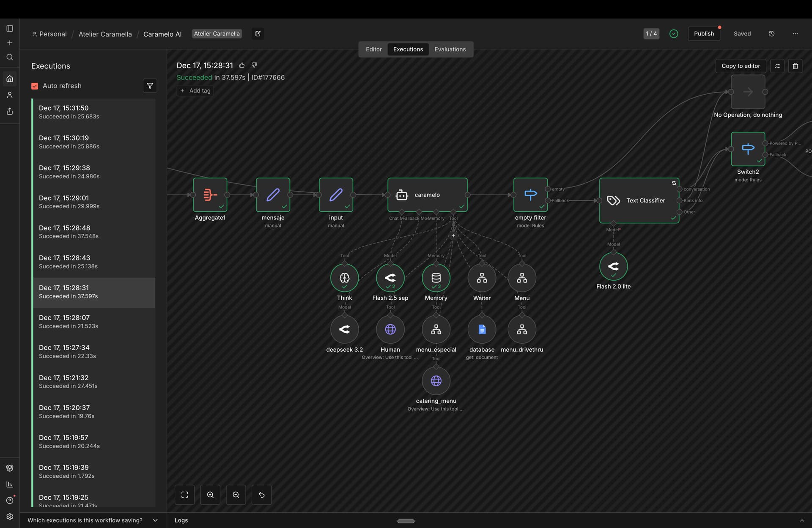
Task: Click the Publish button
Action: tap(704, 34)
